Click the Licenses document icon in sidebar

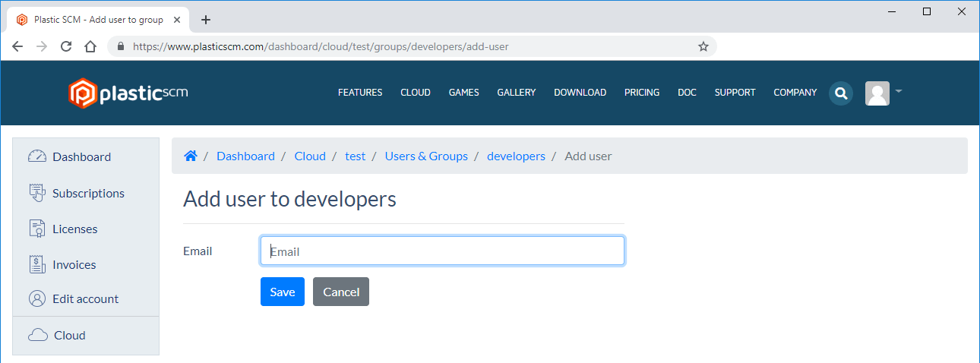[x=37, y=229]
